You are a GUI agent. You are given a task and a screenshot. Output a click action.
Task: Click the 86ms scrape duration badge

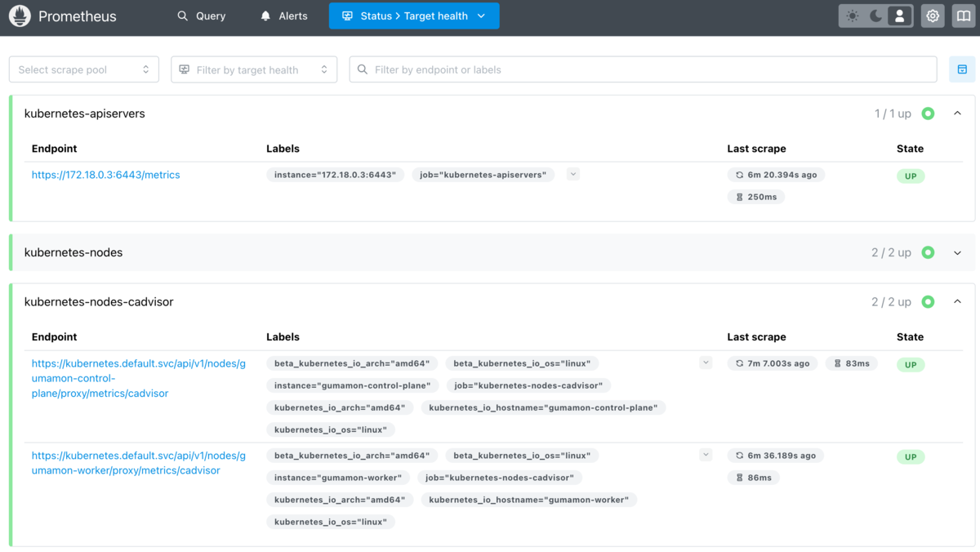pyautogui.click(x=754, y=478)
